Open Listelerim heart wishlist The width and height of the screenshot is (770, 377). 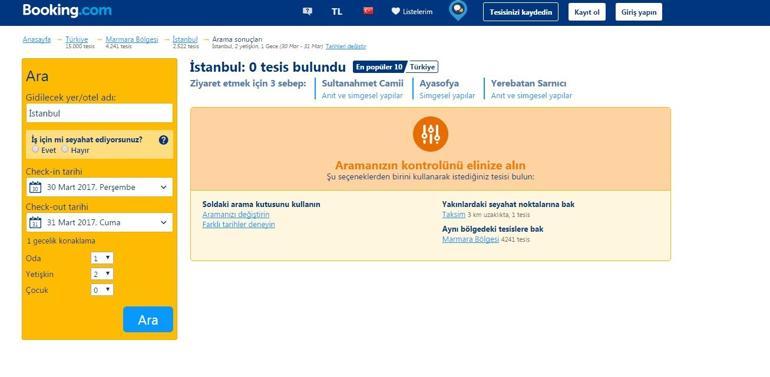412,12
